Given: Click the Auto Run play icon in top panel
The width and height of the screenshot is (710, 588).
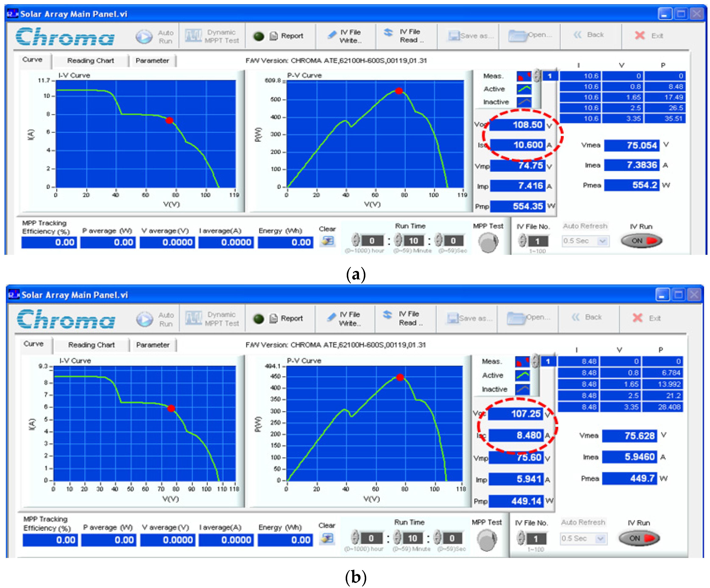Looking at the screenshot, I should (144, 36).
